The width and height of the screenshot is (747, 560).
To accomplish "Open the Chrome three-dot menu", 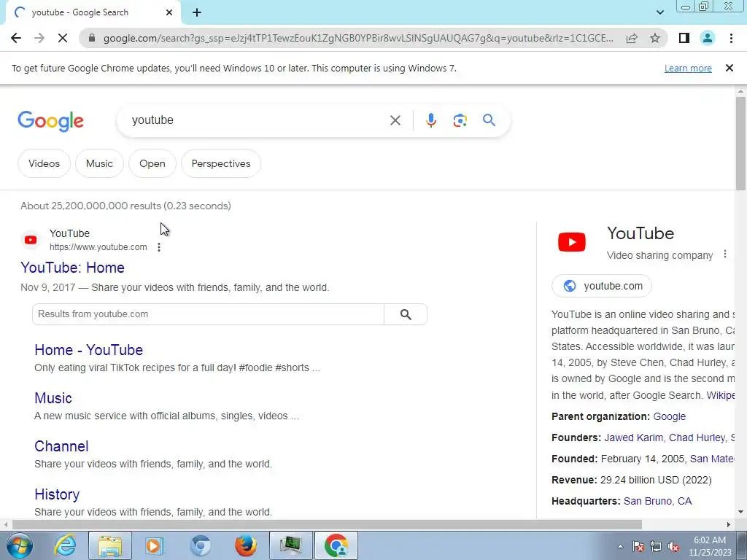I will [731, 38].
